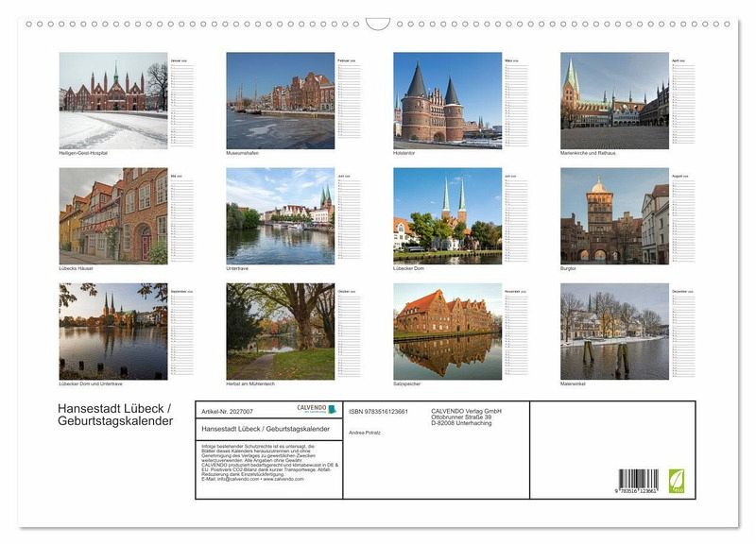756x545 pixels.
Task: Click the Hansestadt Lübeck / Geburtstagskalender heading
Action: click(115, 415)
